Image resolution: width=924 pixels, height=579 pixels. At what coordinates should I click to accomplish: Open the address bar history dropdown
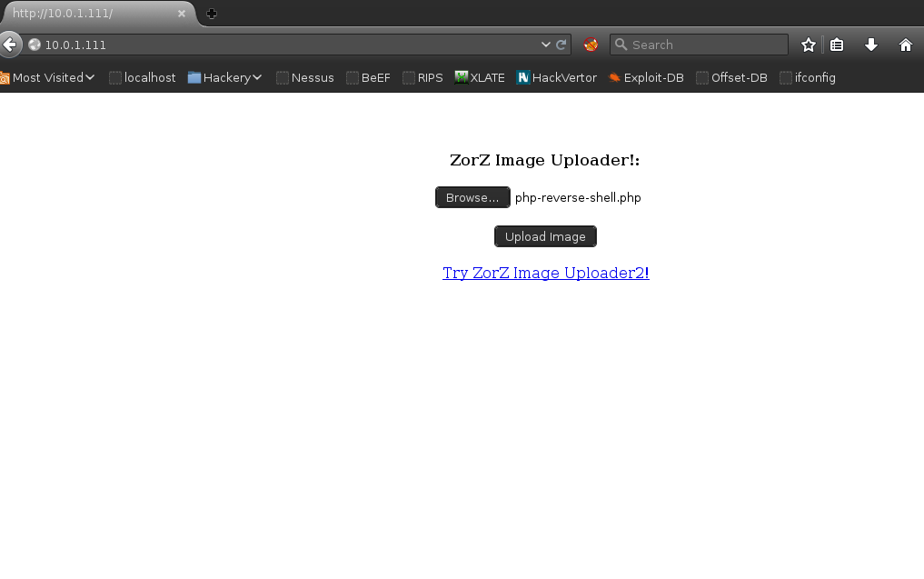click(x=545, y=44)
